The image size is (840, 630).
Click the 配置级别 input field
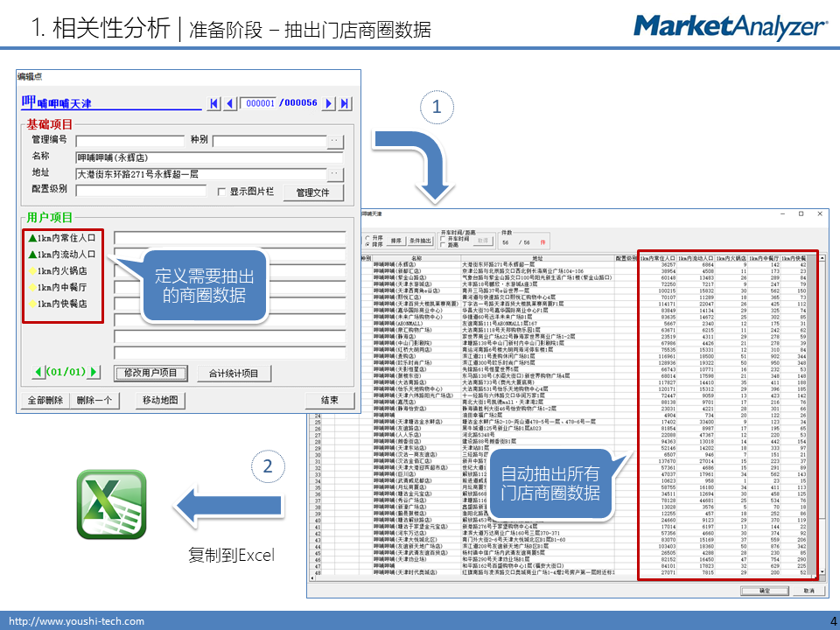point(141,191)
